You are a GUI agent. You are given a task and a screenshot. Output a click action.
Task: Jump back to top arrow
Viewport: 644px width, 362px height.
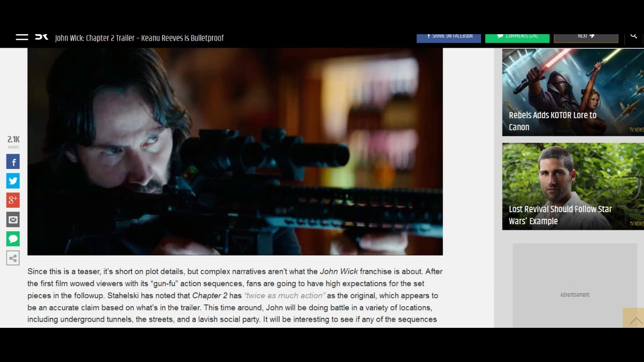(x=634, y=319)
